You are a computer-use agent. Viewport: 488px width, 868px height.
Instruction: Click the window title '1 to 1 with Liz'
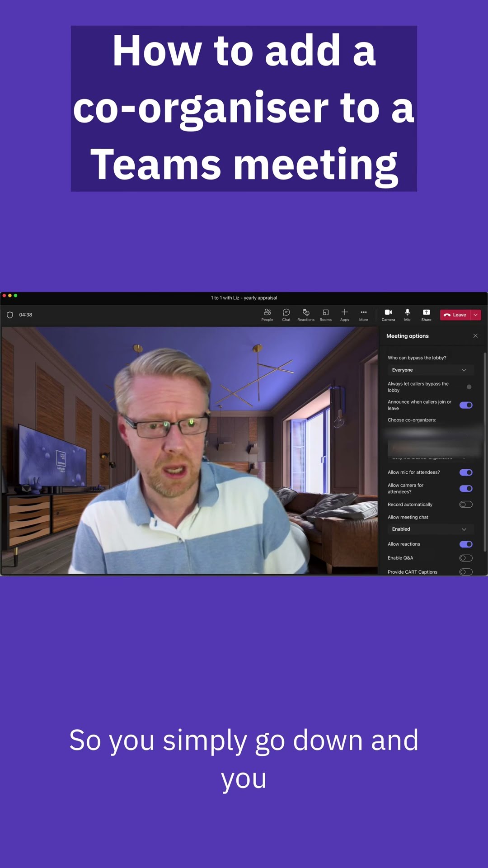point(244,298)
